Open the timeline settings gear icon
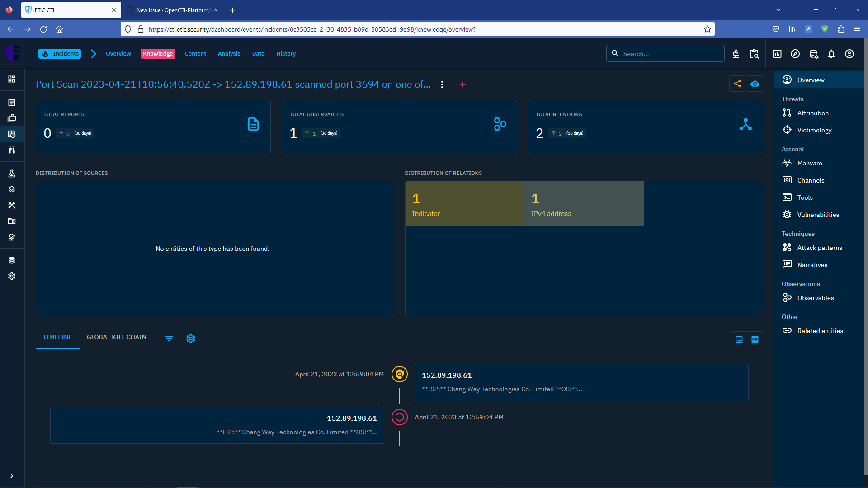Image resolution: width=868 pixels, height=488 pixels. point(191,338)
